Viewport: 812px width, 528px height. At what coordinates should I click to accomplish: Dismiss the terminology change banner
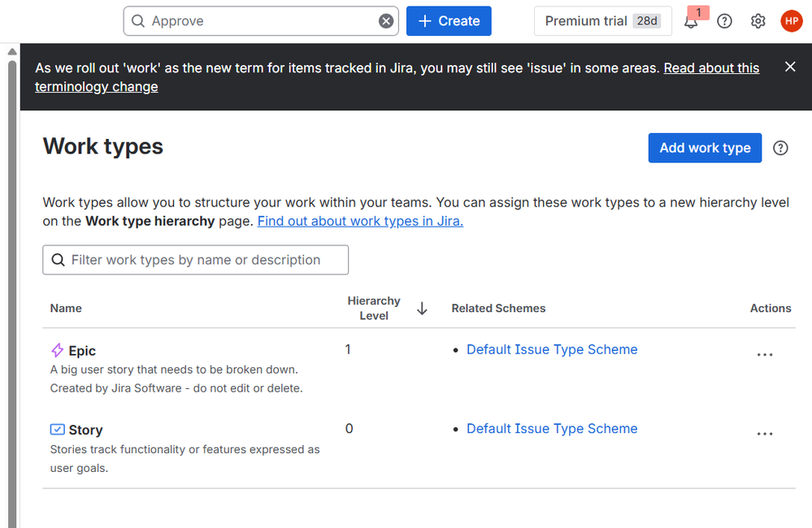tap(790, 67)
